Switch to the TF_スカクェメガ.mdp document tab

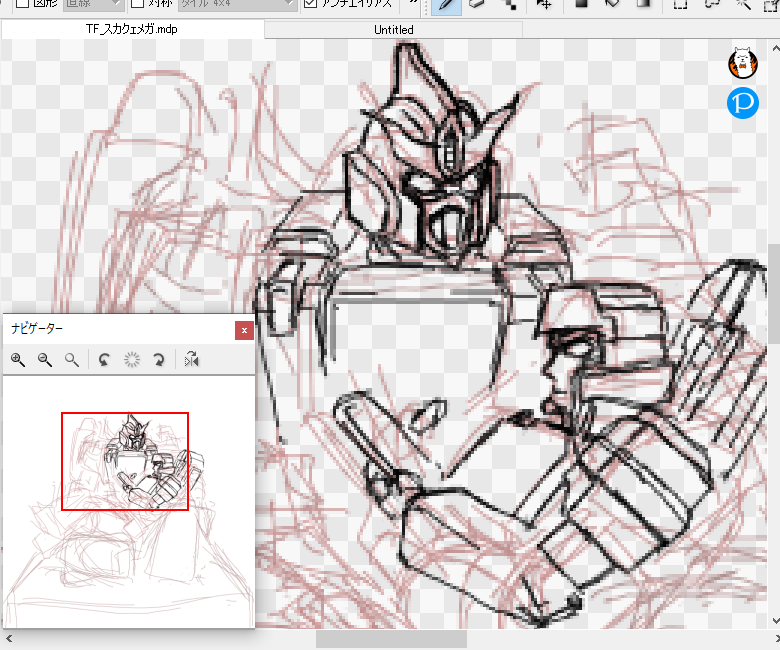[x=132, y=29]
